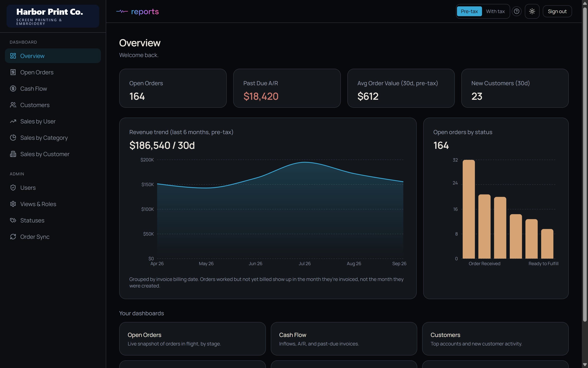The width and height of the screenshot is (588, 368).
Task: Open Sales by Customer report
Action: pyautogui.click(x=53, y=154)
